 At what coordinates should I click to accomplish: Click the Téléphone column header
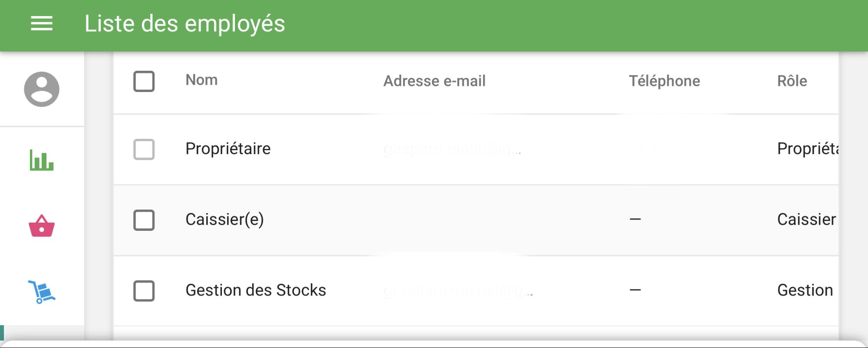pyautogui.click(x=664, y=81)
